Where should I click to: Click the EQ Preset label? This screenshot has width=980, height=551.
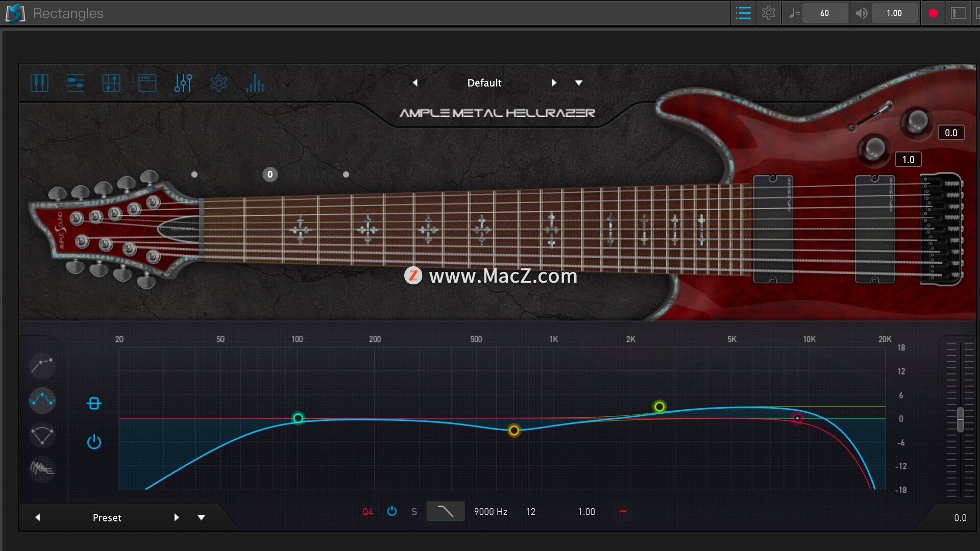tap(107, 518)
